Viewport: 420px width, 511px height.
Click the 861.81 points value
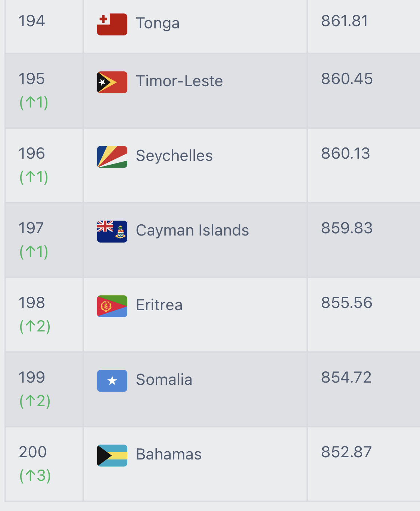tap(345, 21)
